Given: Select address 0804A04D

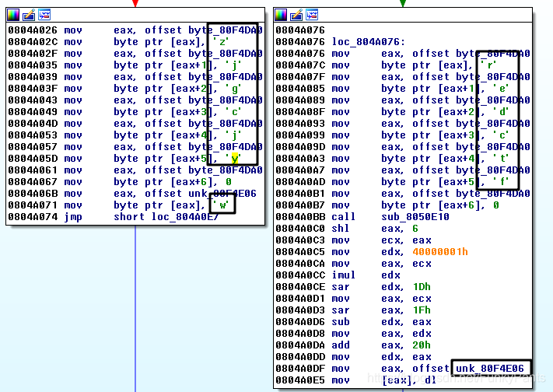Looking at the screenshot, I should (33, 124).
